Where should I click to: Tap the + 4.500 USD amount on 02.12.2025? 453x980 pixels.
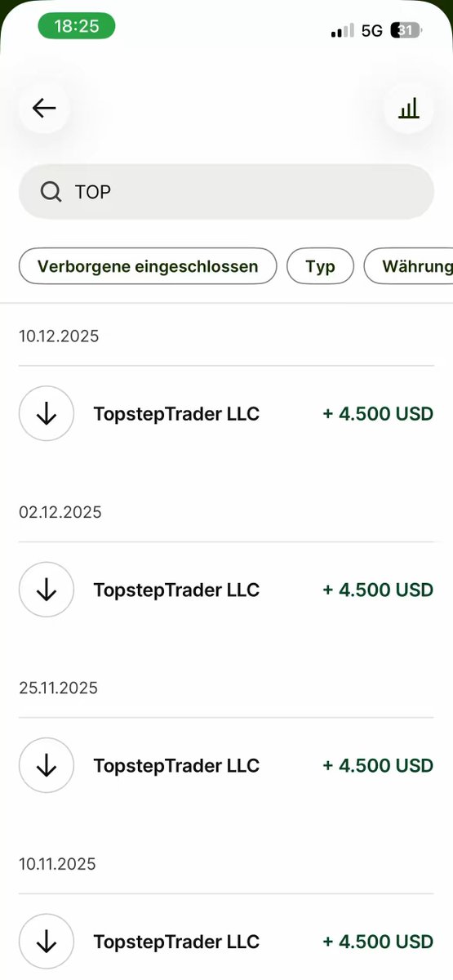[378, 590]
